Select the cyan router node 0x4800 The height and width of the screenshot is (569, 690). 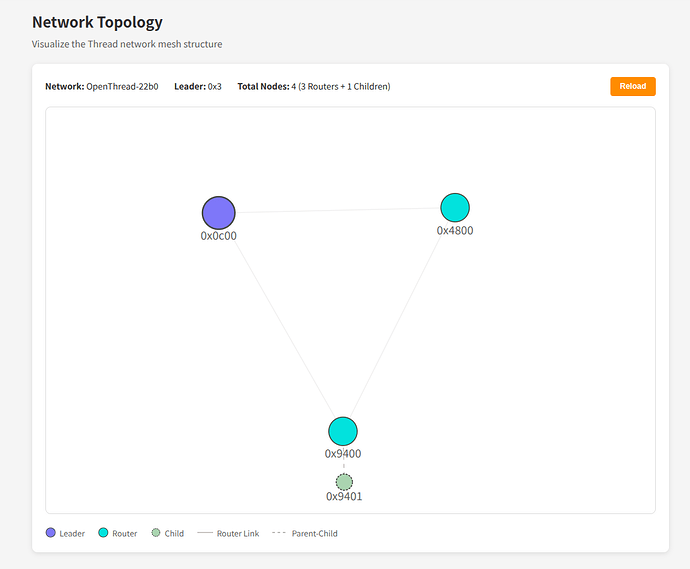click(455, 208)
